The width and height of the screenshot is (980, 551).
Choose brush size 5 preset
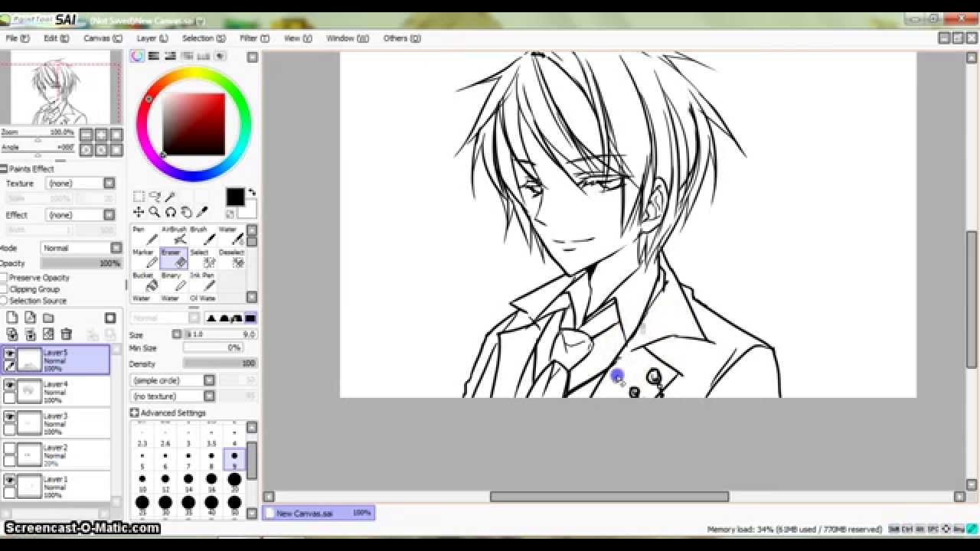pyautogui.click(x=142, y=459)
